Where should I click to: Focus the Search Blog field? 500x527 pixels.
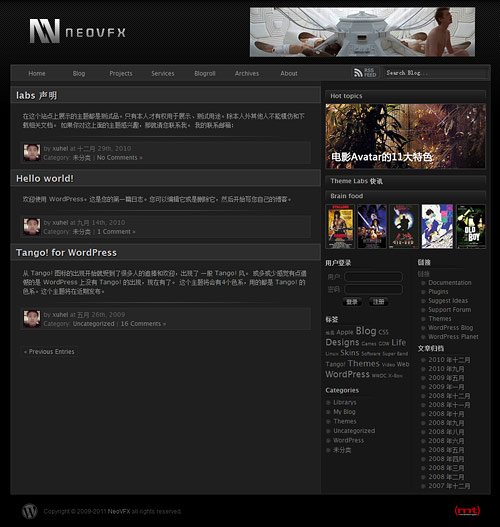436,73
